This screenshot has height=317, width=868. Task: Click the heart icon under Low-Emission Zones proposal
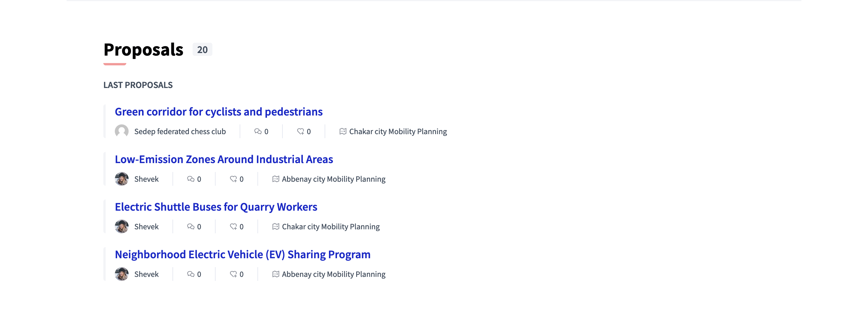234,179
